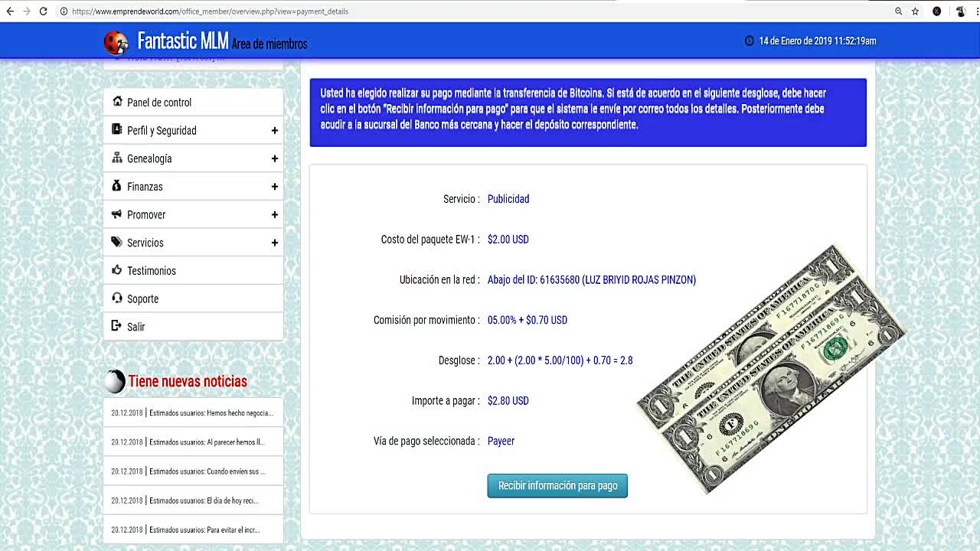Click the Testimonios thumbs-up icon

coord(117,270)
